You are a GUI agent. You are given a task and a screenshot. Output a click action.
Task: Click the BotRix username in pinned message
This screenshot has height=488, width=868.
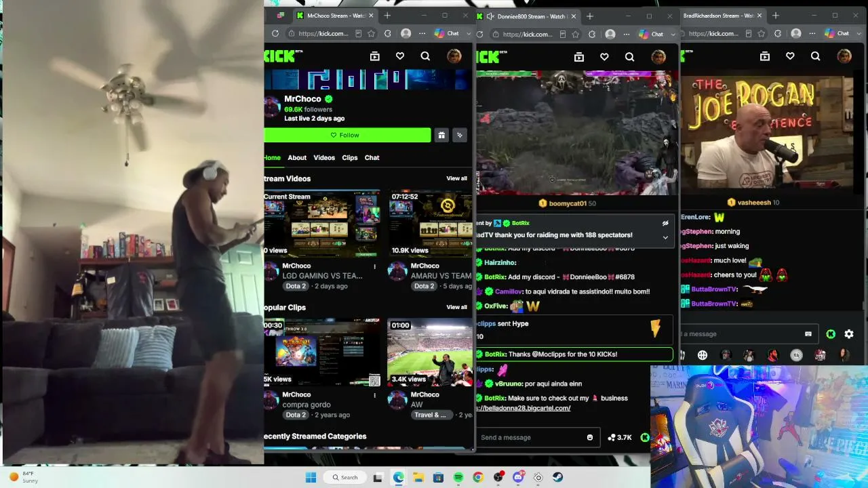click(x=521, y=223)
